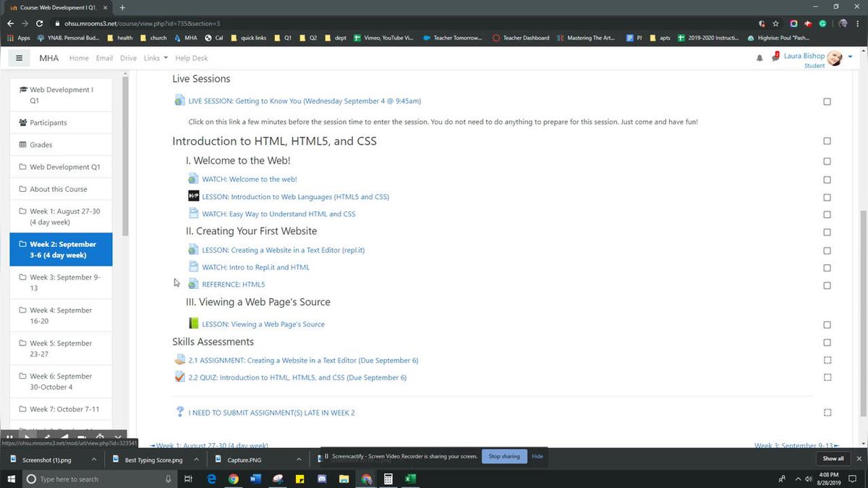Open Week 1: August 27-30 in the sidebar
Viewport: 868px width, 488px height.
point(61,216)
